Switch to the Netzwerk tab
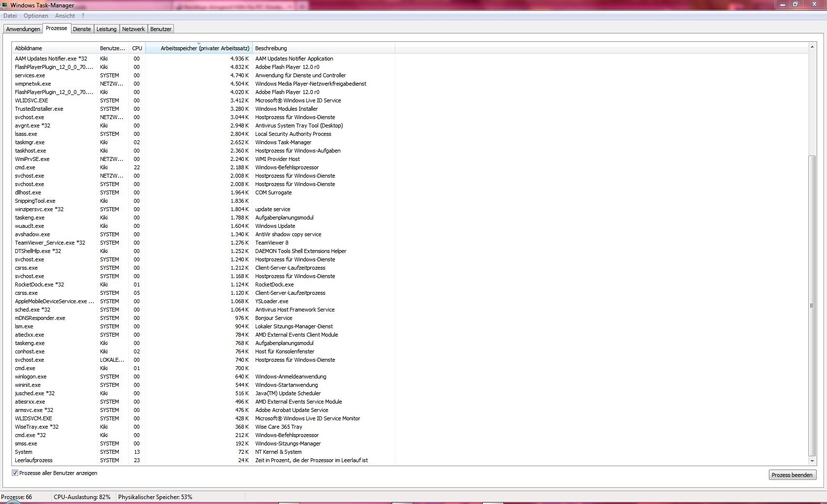Viewport: 827px width, 504px height. (x=133, y=29)
